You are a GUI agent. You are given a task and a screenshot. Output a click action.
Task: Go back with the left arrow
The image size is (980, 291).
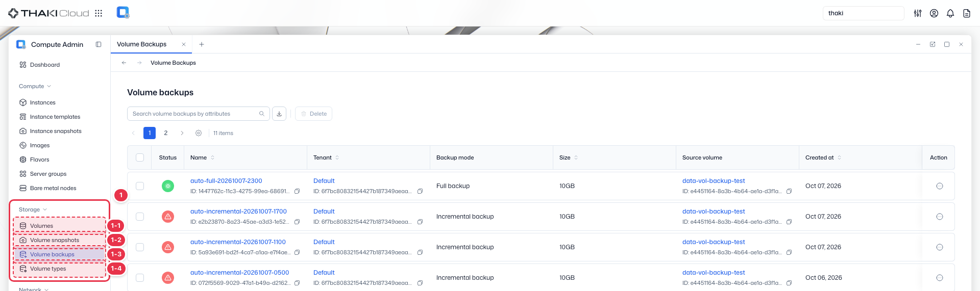pos(124,63)
